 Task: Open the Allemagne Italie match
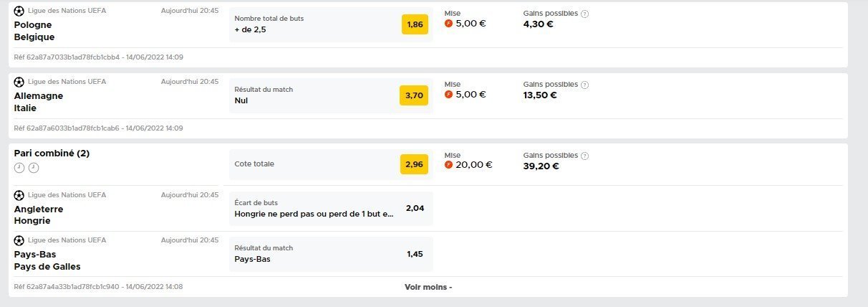[39, 102]
